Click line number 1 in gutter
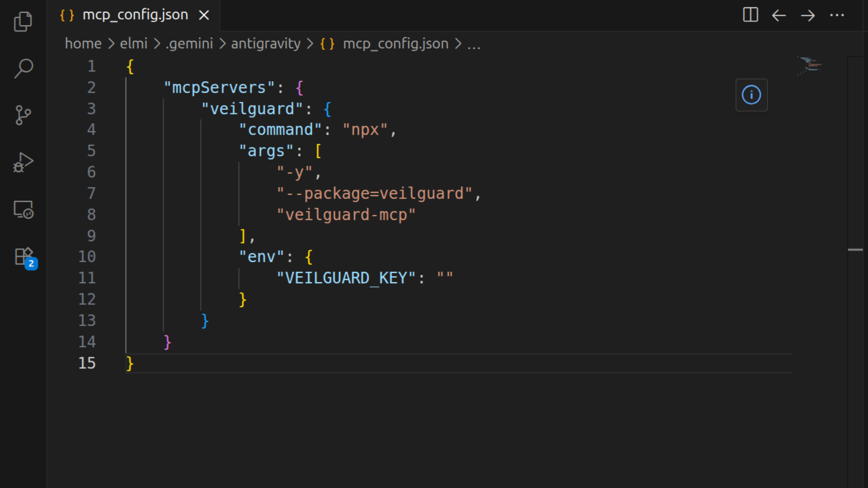868x488 pixels. 92,66
